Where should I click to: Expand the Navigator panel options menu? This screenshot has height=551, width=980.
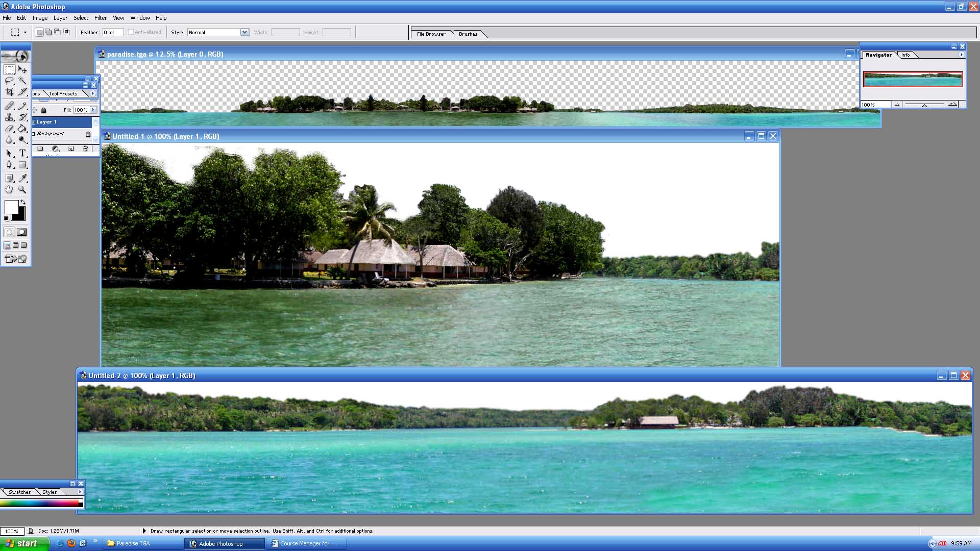962,55
